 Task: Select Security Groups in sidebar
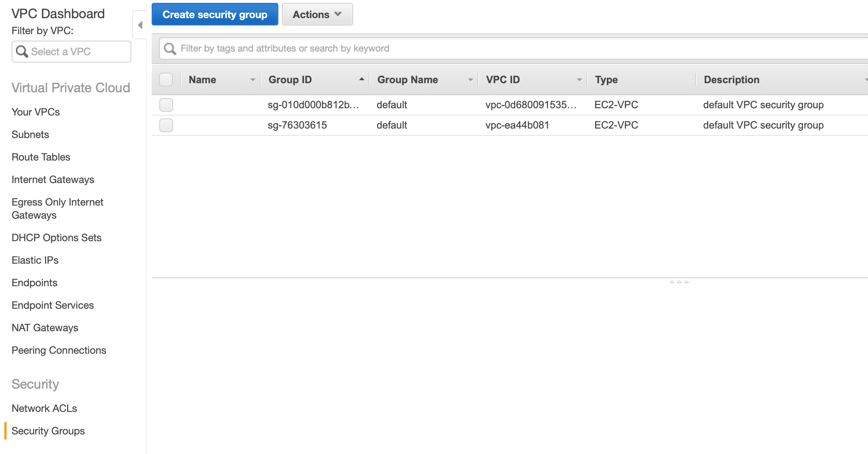pos(48,431)
